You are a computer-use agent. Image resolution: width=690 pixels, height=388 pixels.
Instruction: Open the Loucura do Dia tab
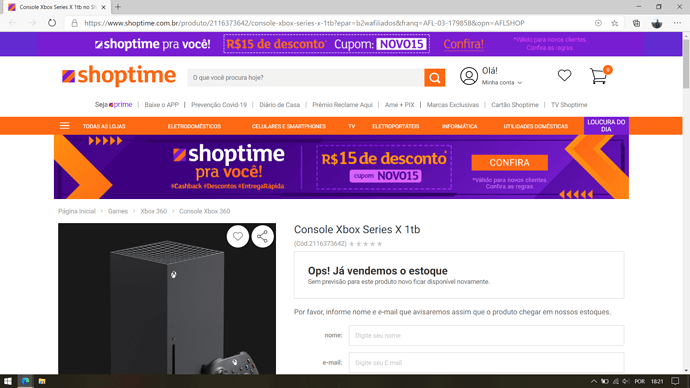coord(606,126)
